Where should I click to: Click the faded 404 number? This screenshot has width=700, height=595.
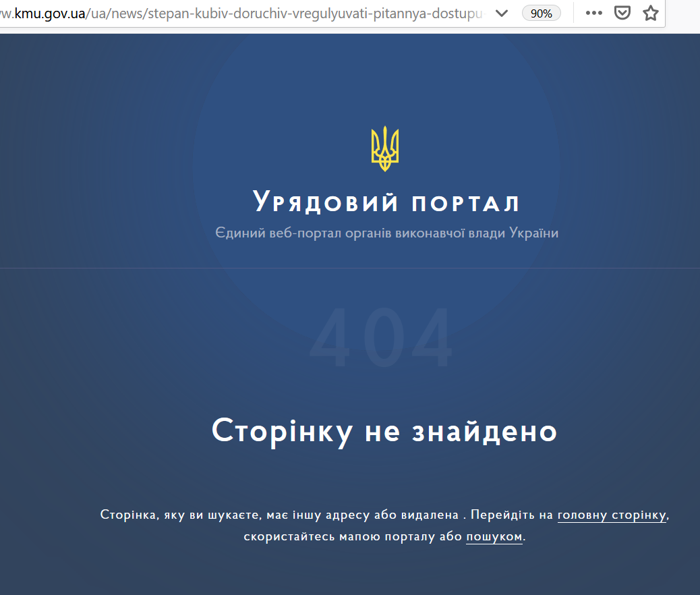[382, 338]
